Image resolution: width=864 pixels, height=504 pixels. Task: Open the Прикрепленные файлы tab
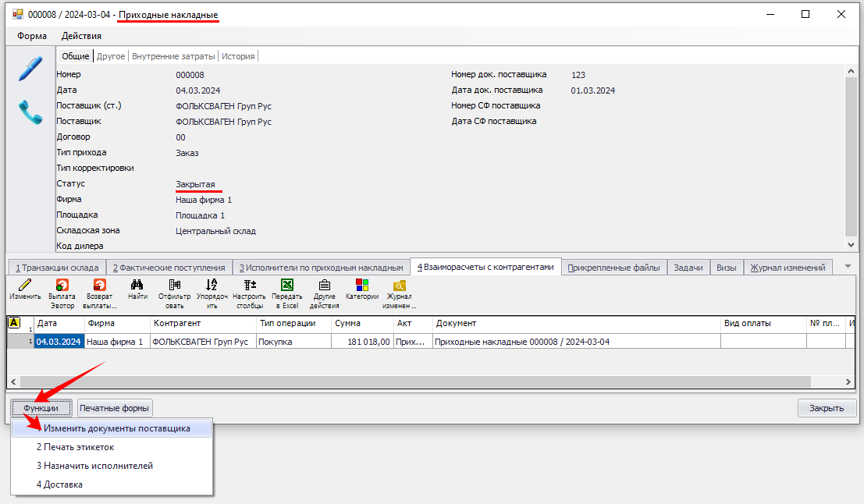click(x=613, y=268)
